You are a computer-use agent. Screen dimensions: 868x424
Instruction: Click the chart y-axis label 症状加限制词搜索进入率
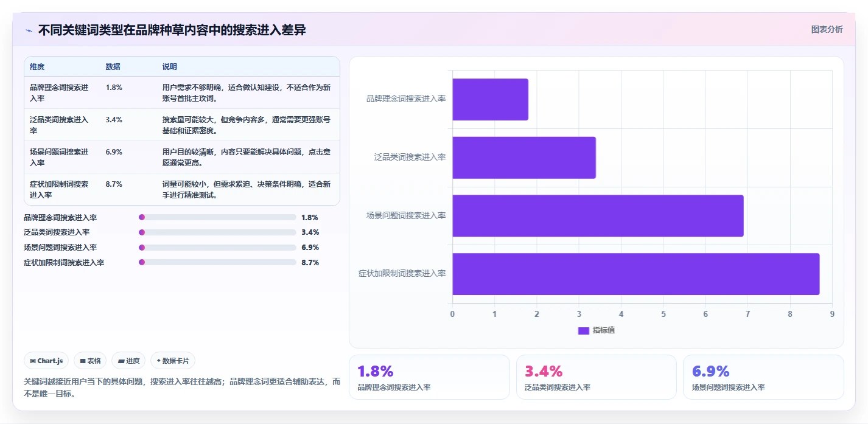coord(402,274)
